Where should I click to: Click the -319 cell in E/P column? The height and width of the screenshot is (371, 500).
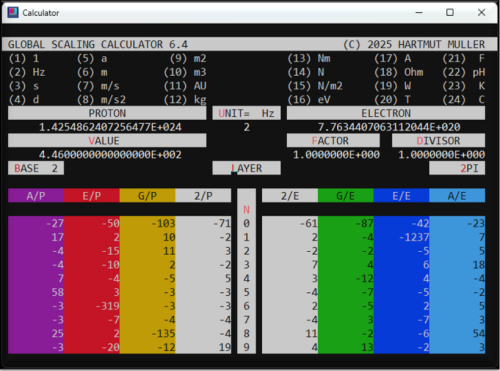(107, 306)
